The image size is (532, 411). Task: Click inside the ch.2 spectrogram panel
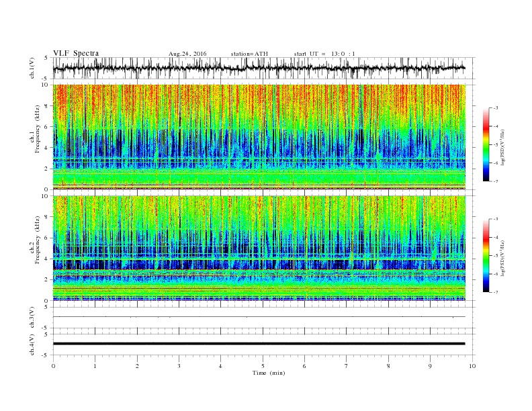259,248
